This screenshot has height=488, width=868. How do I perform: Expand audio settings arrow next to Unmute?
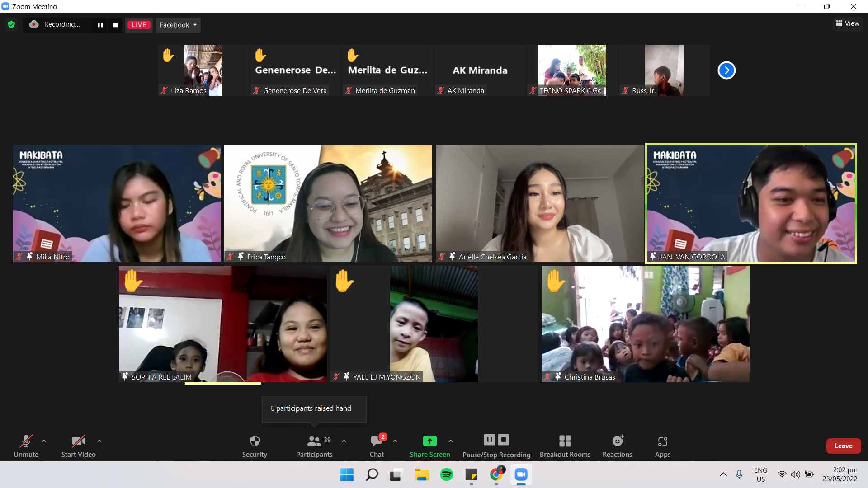point(44,441)
